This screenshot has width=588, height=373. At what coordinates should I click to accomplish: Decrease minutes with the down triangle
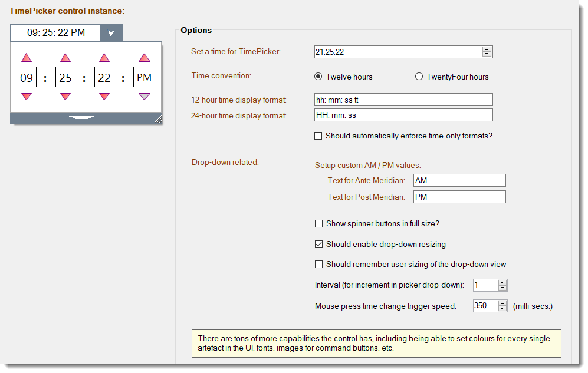65,96
